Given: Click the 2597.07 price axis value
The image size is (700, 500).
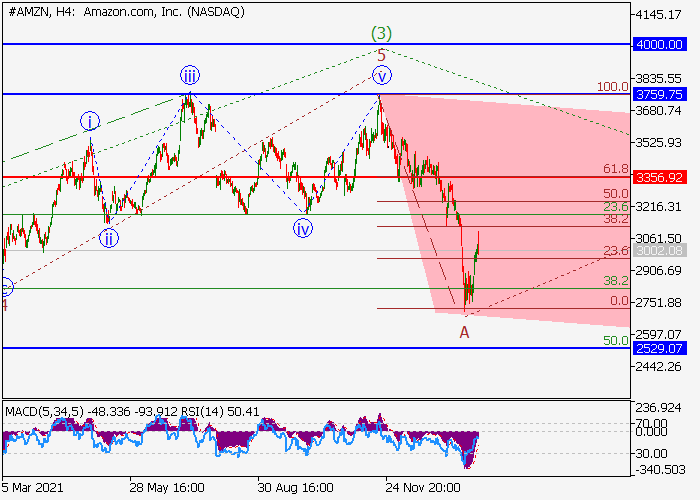Looking at the screenshot, I should click(x=658, y=334).
